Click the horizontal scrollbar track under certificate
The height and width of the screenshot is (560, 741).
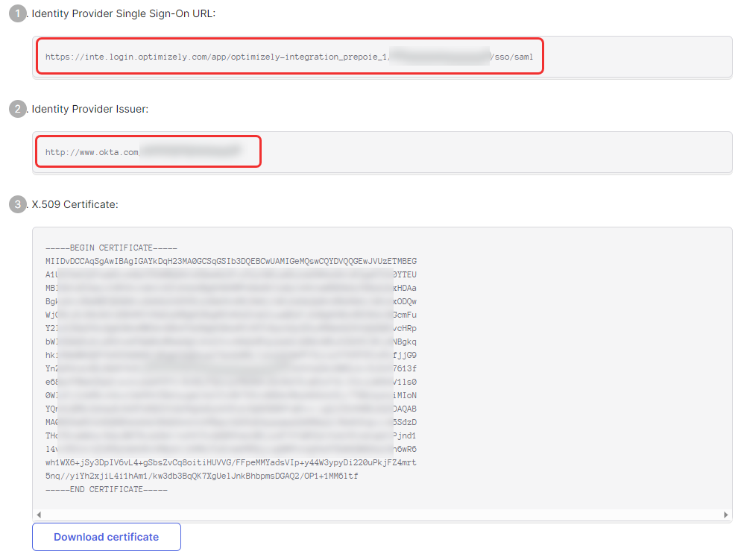tap(382, 515)
